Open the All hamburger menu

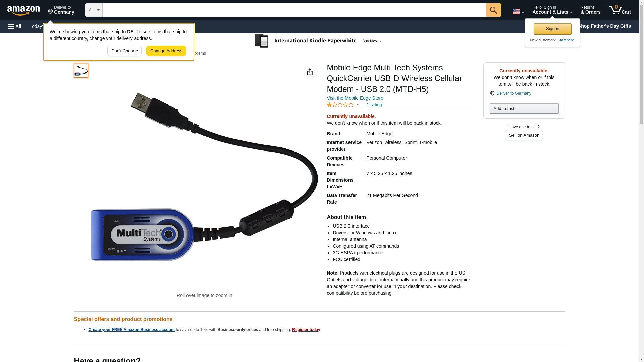(x=15, y=26)
